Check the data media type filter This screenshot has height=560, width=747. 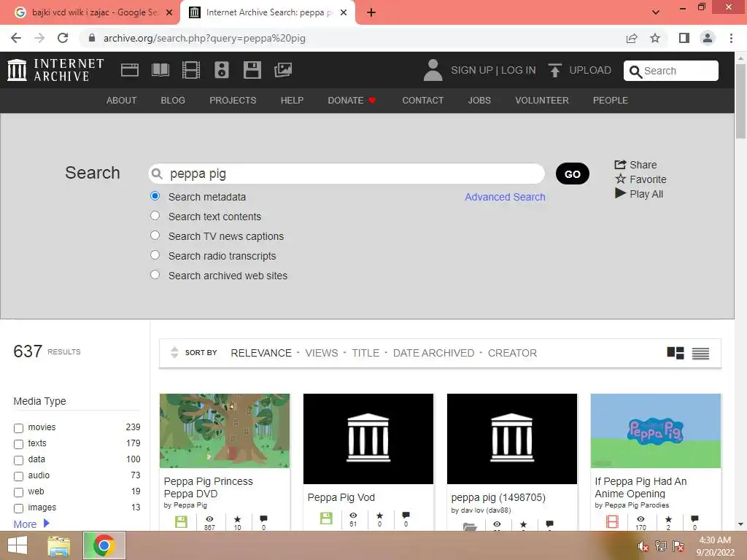(x=18, y=460)
